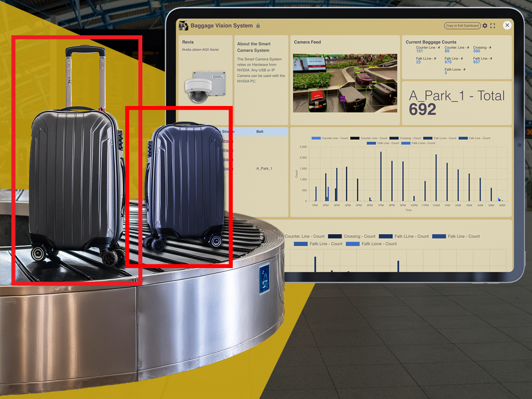Viewport: 532px width, 399px height.
Task: Click the Baggage Vision System logo
Action: [x=183, y=25]
